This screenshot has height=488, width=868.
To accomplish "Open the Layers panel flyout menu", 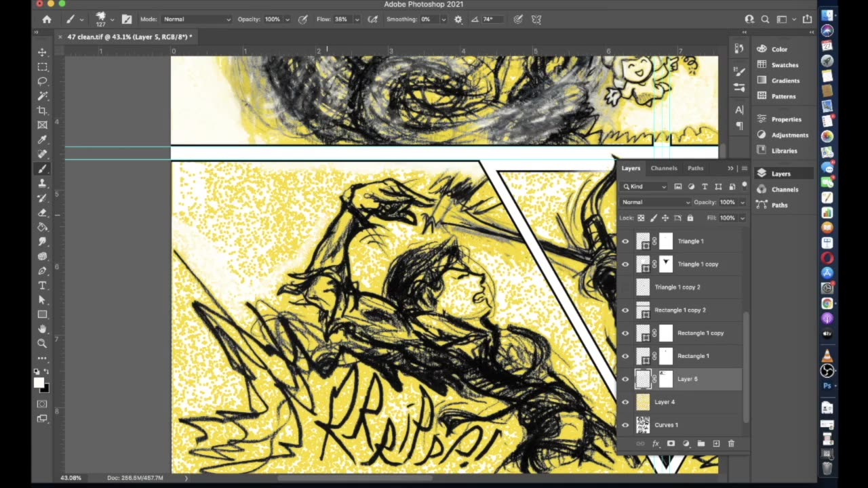I will (x=744, y=168).
